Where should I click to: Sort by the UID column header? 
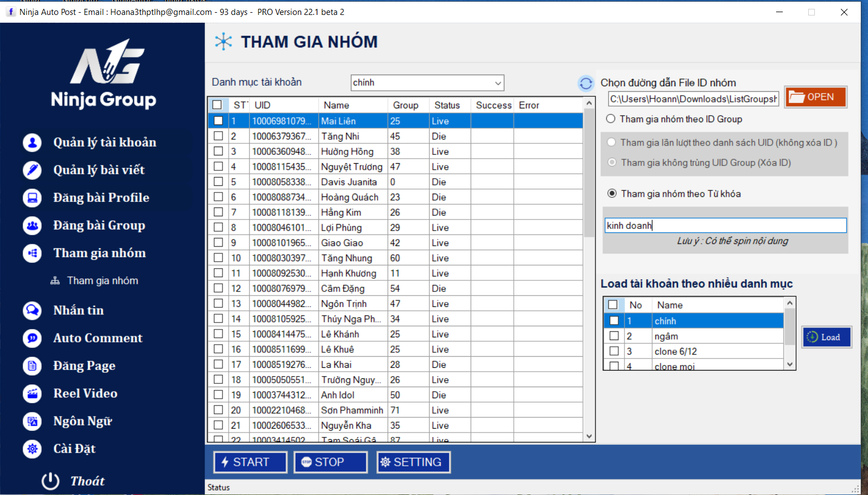point(285,105)
